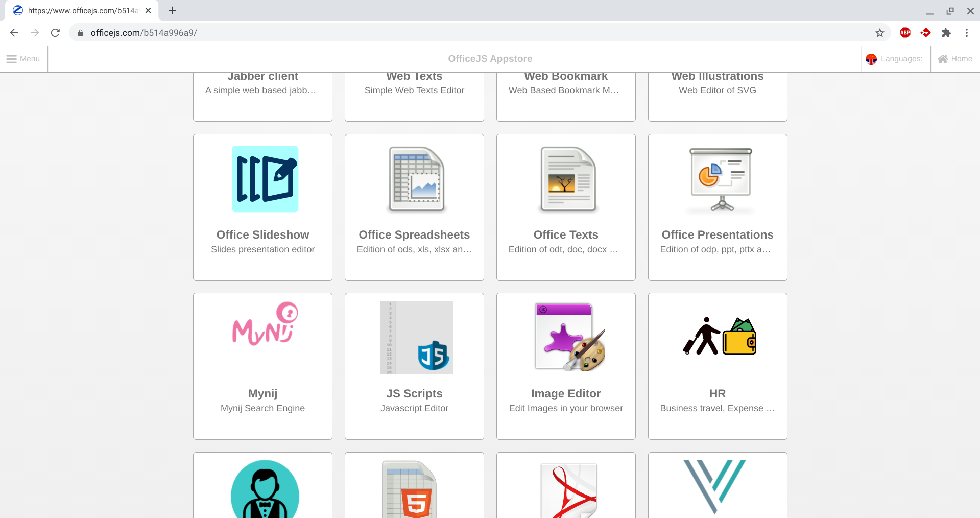Viewport: 980px width, 518px height.
Task: Click the HR card title
Action: (x=718, y=393)
